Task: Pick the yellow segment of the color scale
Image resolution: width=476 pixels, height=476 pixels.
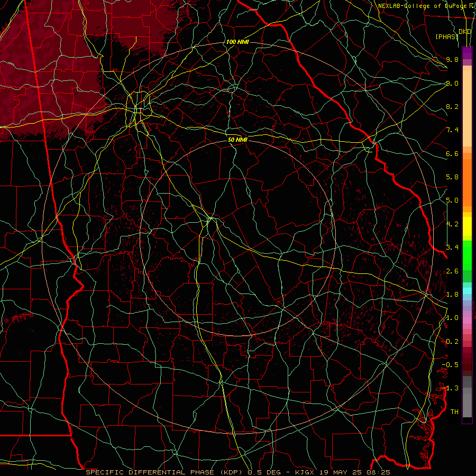Action: click(x=467, y=226)
